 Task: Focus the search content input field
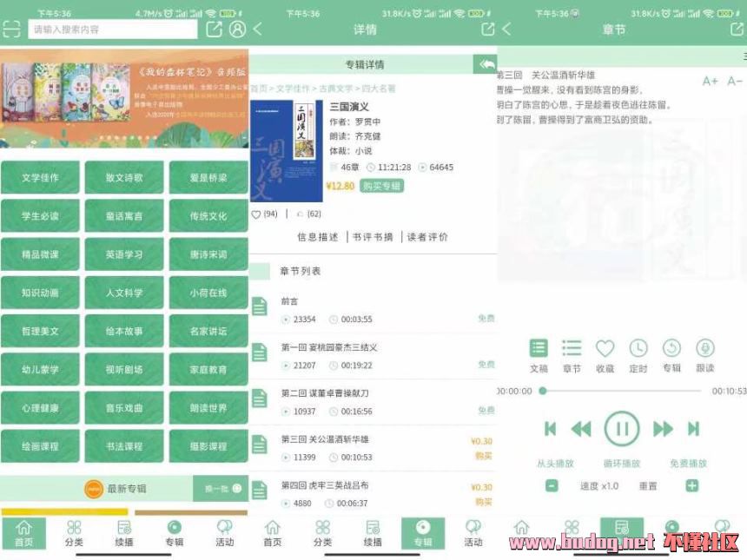112,30
